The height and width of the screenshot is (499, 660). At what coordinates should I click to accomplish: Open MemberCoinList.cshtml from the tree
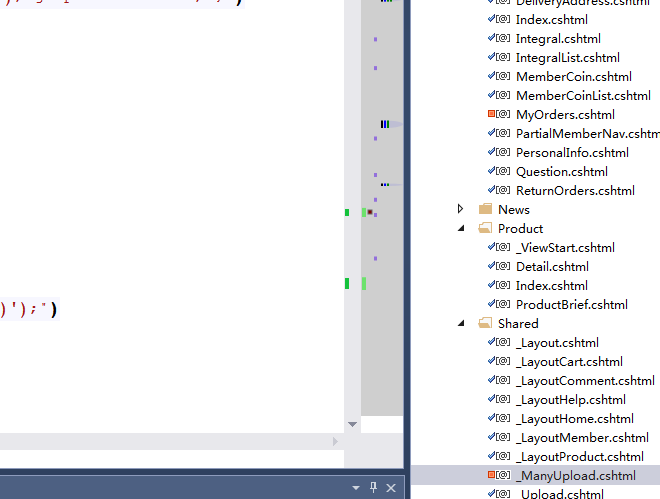click(583, 96)
